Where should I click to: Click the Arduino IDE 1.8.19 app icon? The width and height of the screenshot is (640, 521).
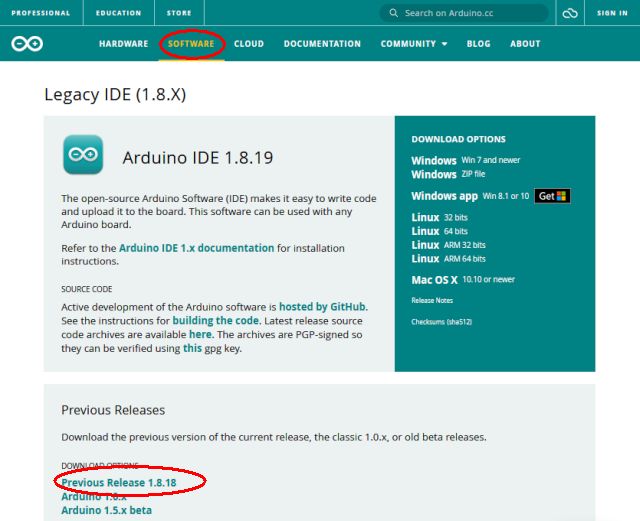(x=83, y=155)
